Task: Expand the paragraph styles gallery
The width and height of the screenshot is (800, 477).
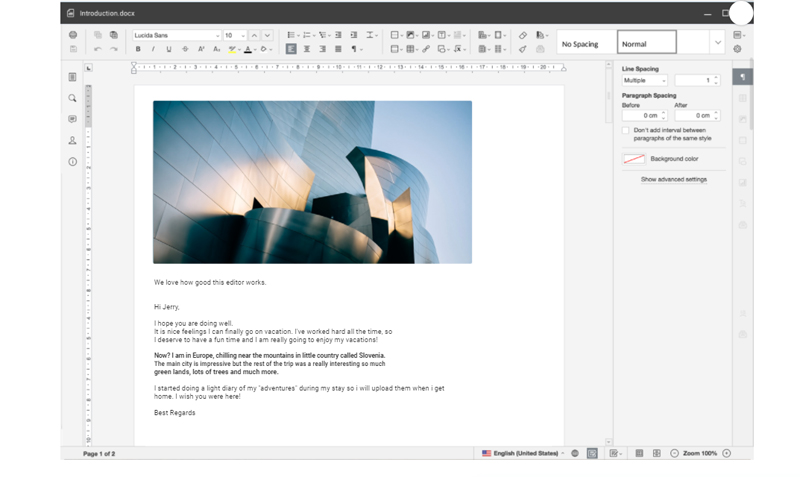Action: pyautogui.click(x=717, y=42)
